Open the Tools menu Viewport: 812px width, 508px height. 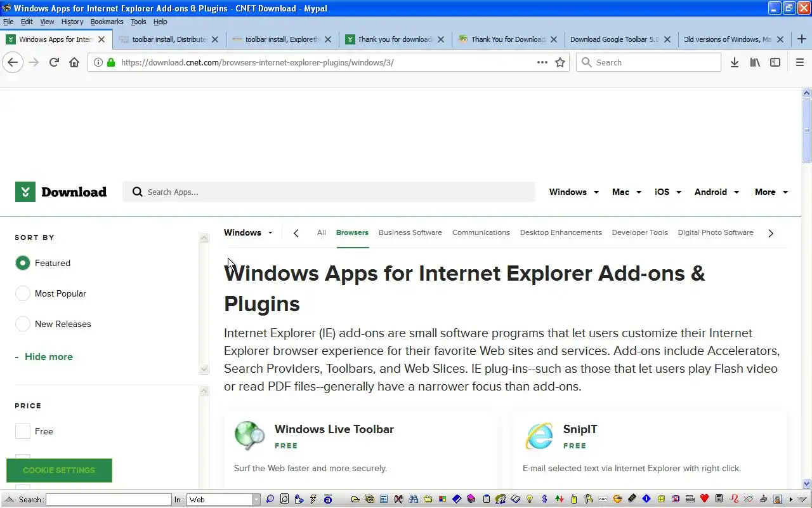click(x=138, y=22)
